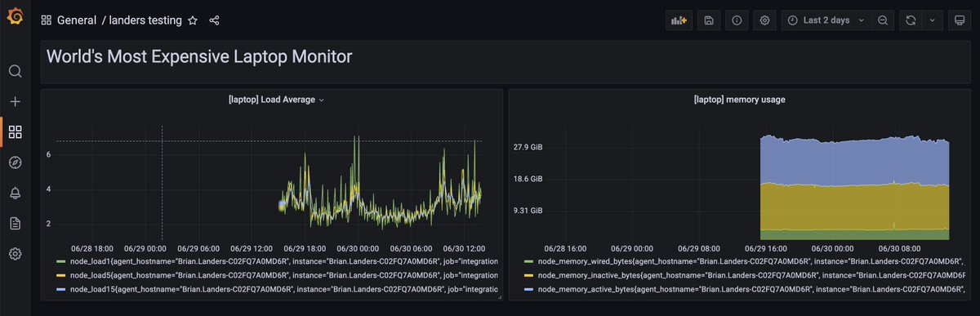The image size is (980, 316).
Task: Open dashboard settings gear in toolbar
Action: pos(764,20)
